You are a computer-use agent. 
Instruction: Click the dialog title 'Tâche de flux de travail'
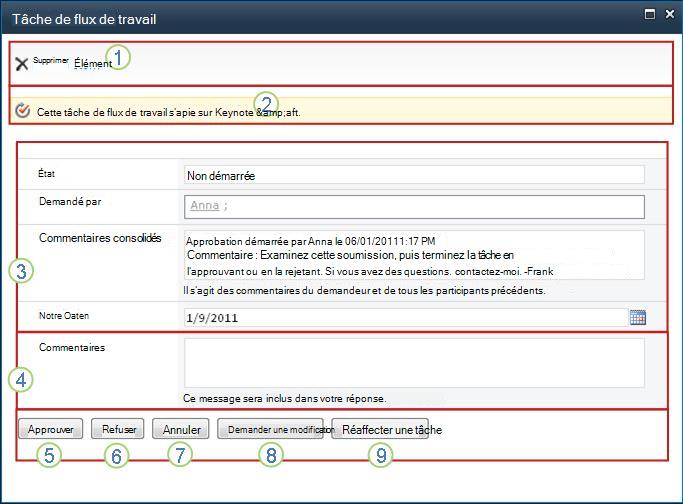point(84,19)
